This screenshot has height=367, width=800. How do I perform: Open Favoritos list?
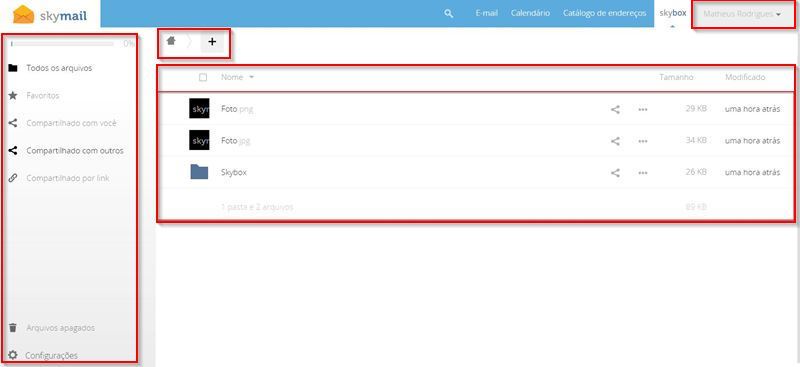click(43, 95)
